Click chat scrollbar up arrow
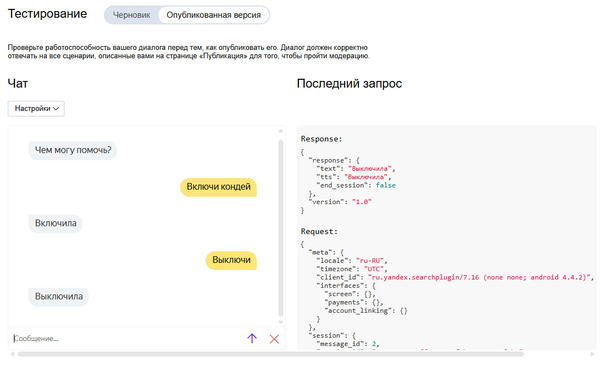This screenshot has height=366, width=608. click(281, 131)
